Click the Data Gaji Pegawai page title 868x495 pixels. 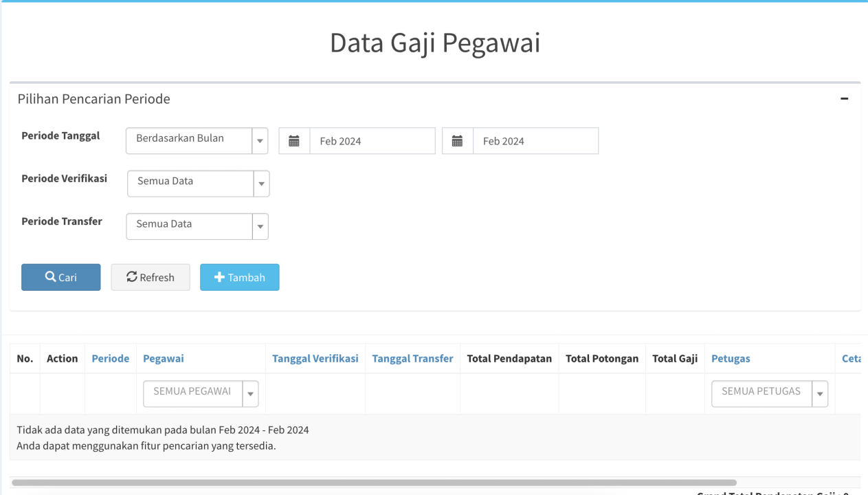[435, 43]
